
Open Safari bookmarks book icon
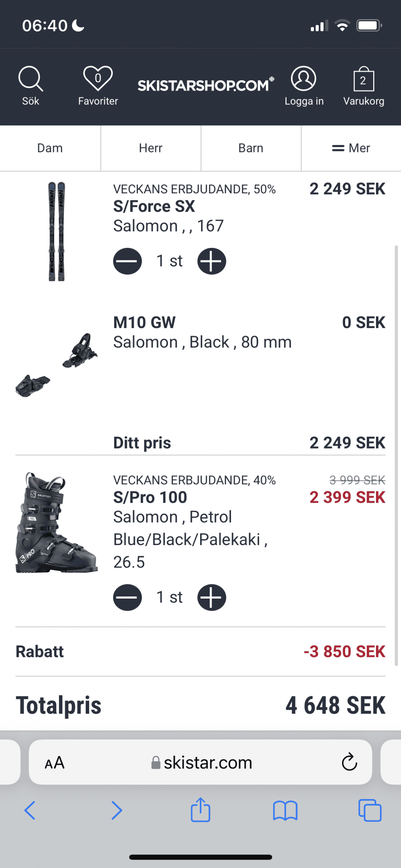click(285, 811)
